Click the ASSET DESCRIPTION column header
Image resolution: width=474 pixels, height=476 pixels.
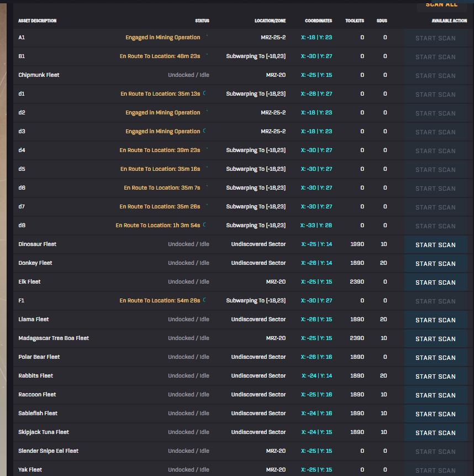36,20
